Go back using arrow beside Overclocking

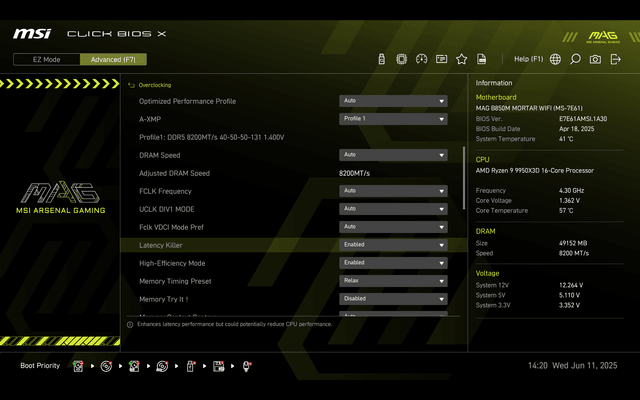point(131,85)
